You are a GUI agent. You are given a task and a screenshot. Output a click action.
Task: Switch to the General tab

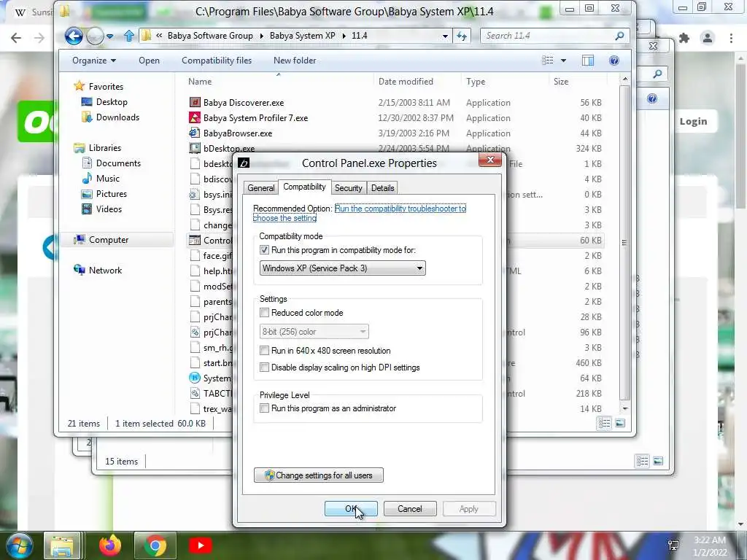point(261,188)
